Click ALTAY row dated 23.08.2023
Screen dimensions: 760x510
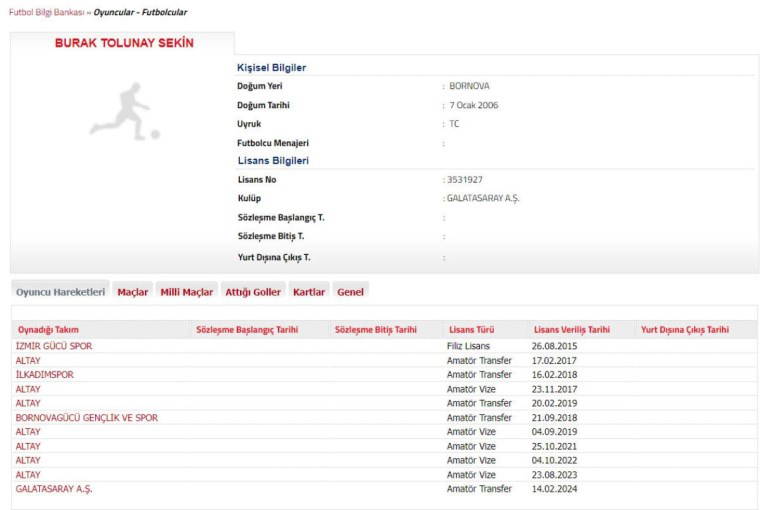28,475
